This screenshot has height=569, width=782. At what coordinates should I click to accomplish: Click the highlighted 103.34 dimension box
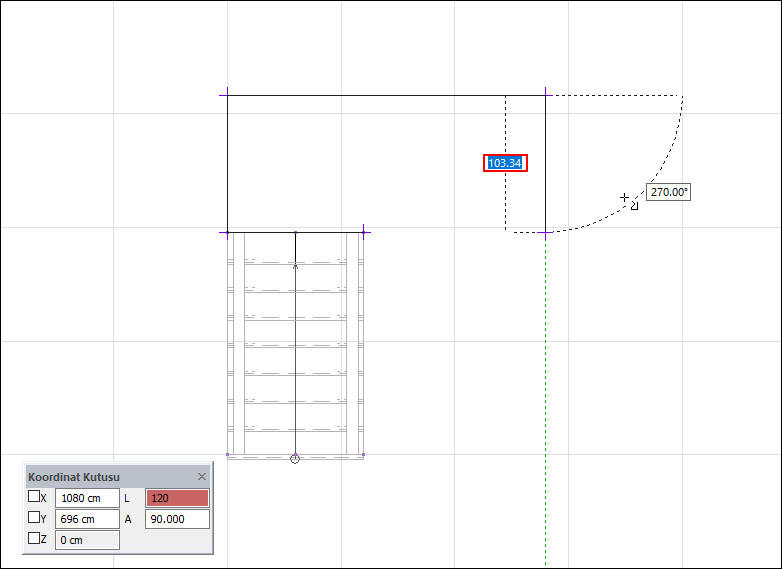pos(505,163)
